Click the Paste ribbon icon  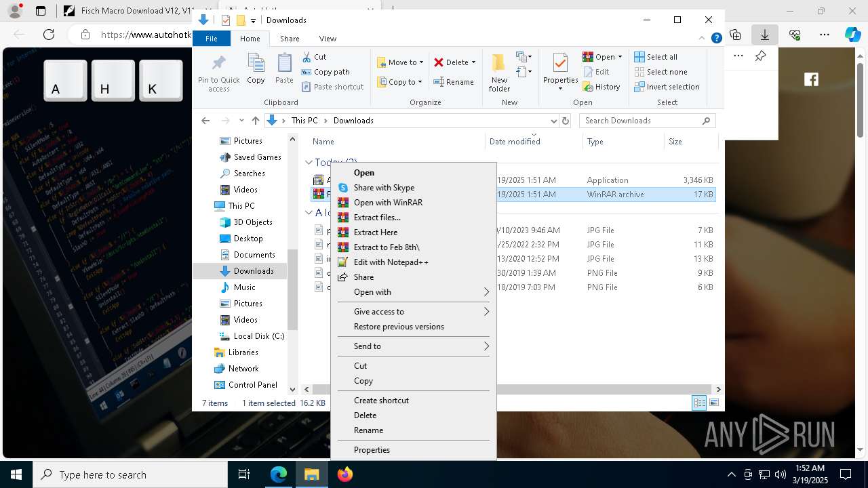click(x=284, y=69)
